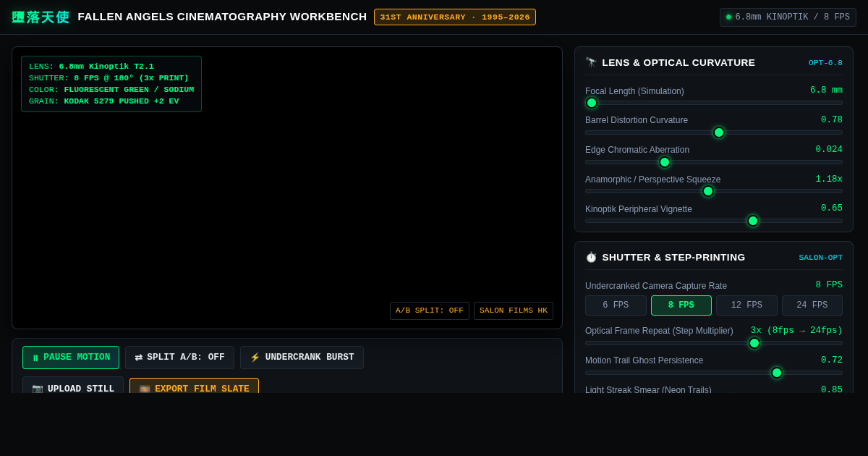Click the 6.8 mm focal length value

point(826,90)
